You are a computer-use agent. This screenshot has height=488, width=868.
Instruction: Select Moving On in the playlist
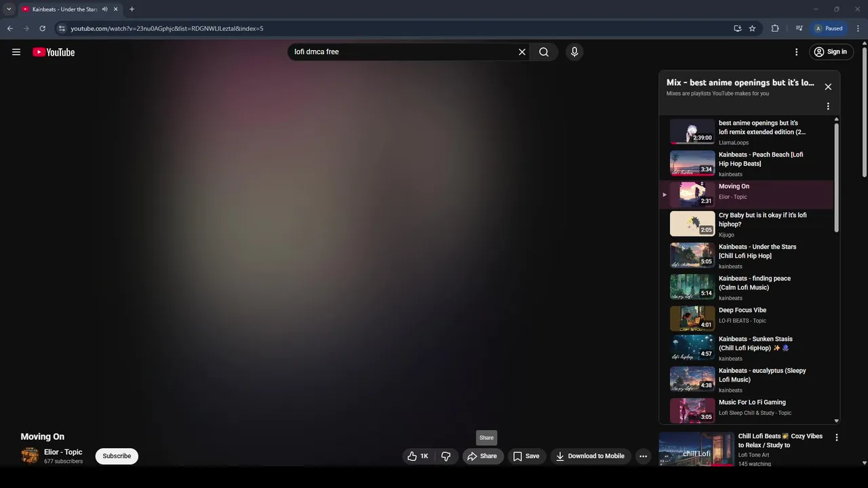pos(746,195)
